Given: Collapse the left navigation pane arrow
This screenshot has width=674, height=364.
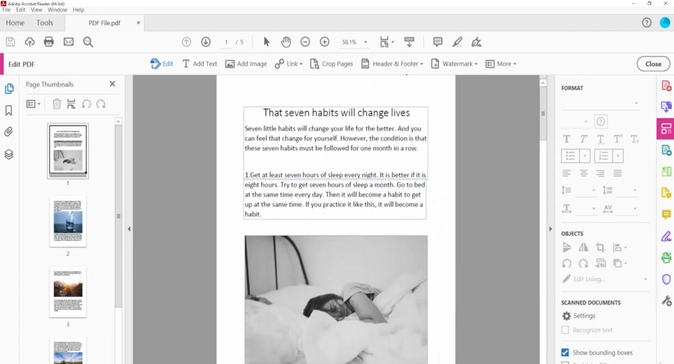Looking at the screenshot, I should tap(129, 229).
